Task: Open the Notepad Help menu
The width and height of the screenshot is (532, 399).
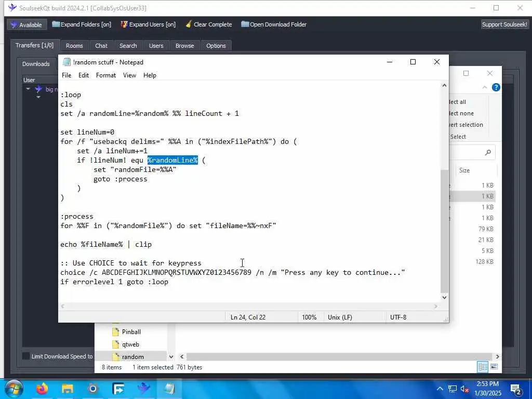Action: click(150, 75)
